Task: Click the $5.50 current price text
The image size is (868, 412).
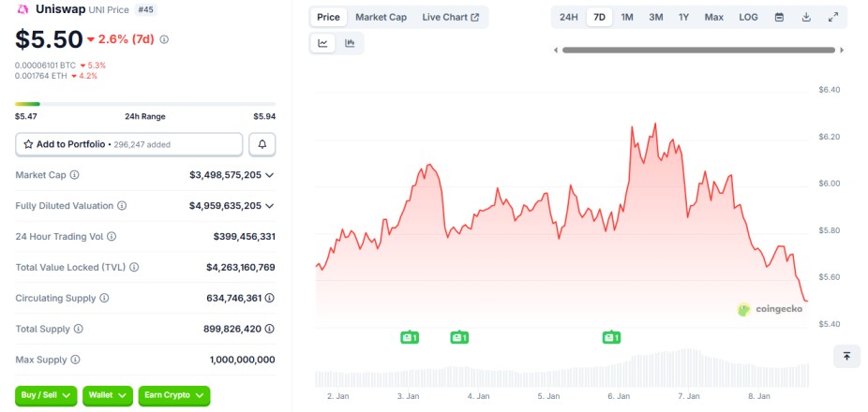Action: (x=49, y=39)
